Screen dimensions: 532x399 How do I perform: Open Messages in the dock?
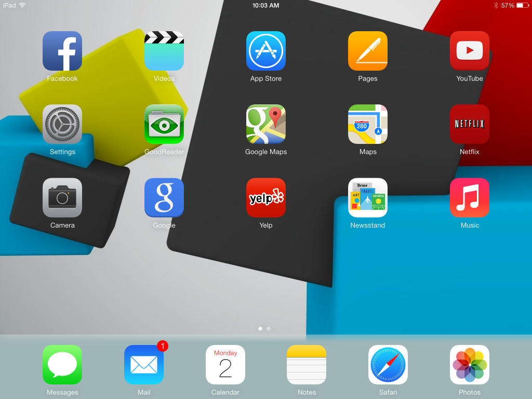pos(62,365)
